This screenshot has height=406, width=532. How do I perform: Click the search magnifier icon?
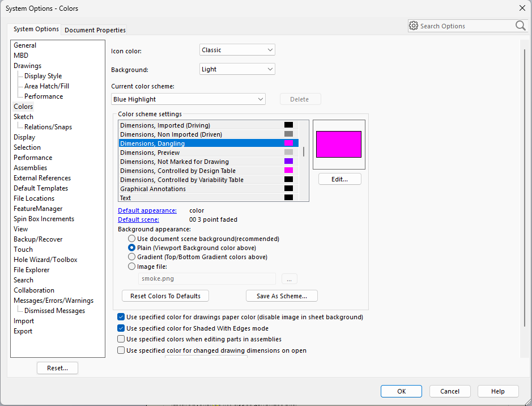click(x=521, y=26)
